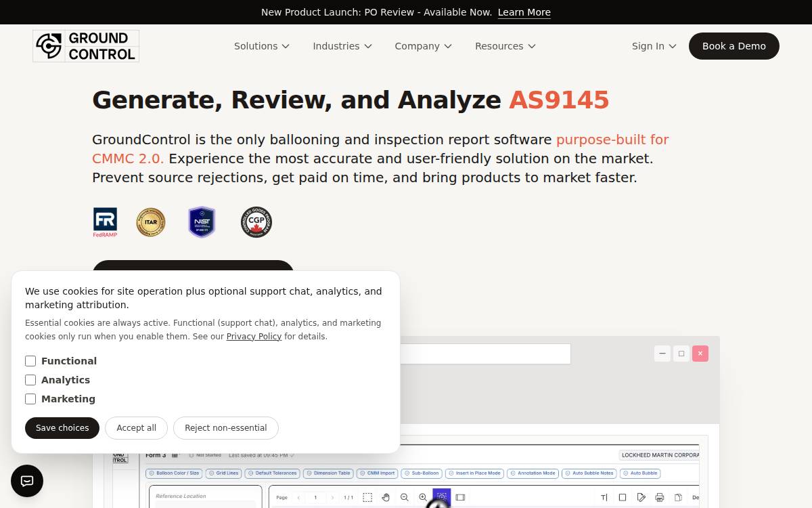812x508 pixels.
Task: Toggle the Dimension Table option
Action: (329, 473)
